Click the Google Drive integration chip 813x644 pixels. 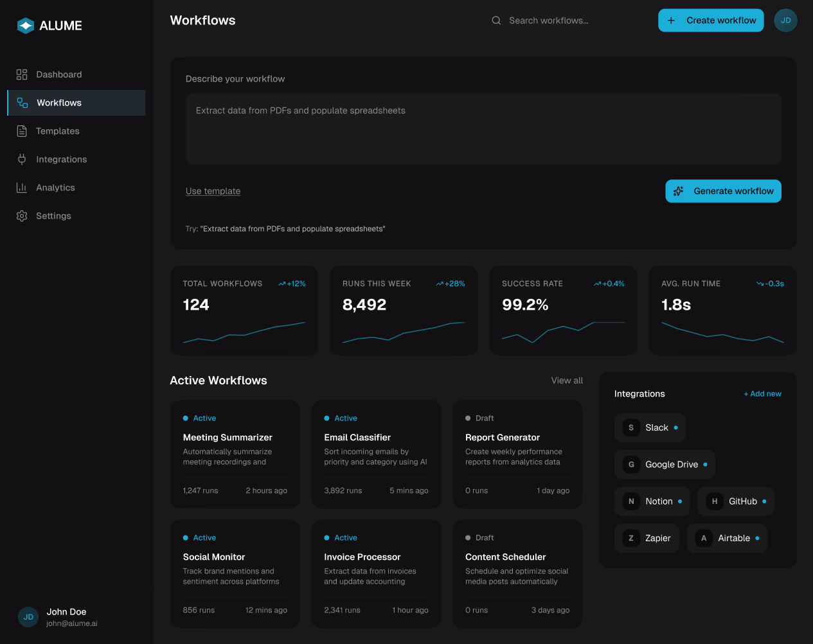coord(665,465)
